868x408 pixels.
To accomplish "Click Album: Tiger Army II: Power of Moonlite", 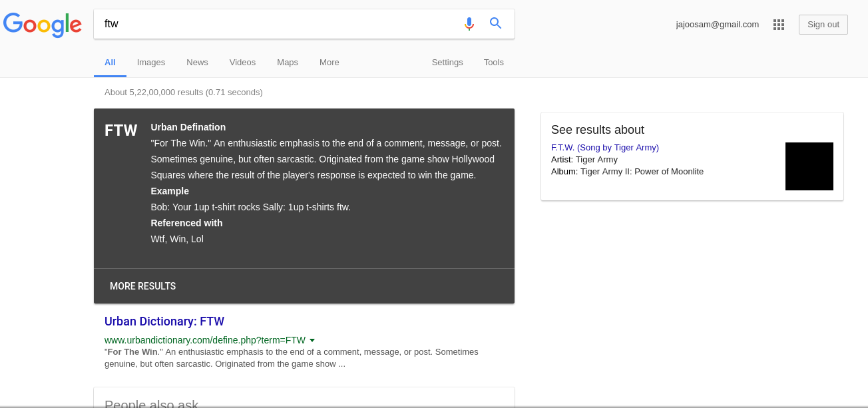I will pos(627,171).
